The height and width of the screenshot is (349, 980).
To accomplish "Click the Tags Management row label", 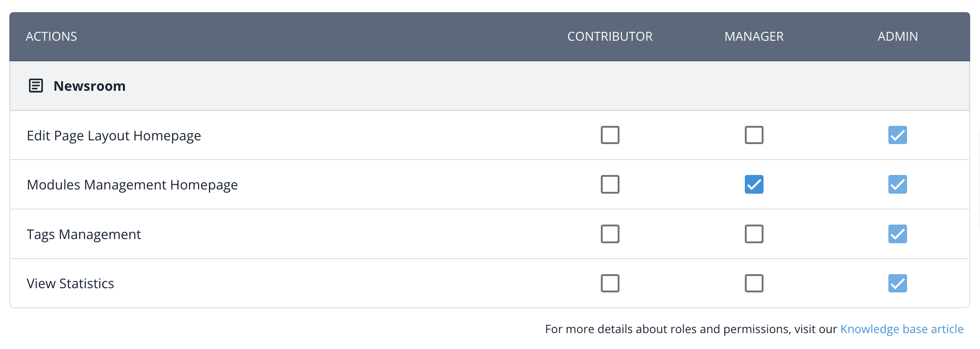I will click(x=84, y=234).
